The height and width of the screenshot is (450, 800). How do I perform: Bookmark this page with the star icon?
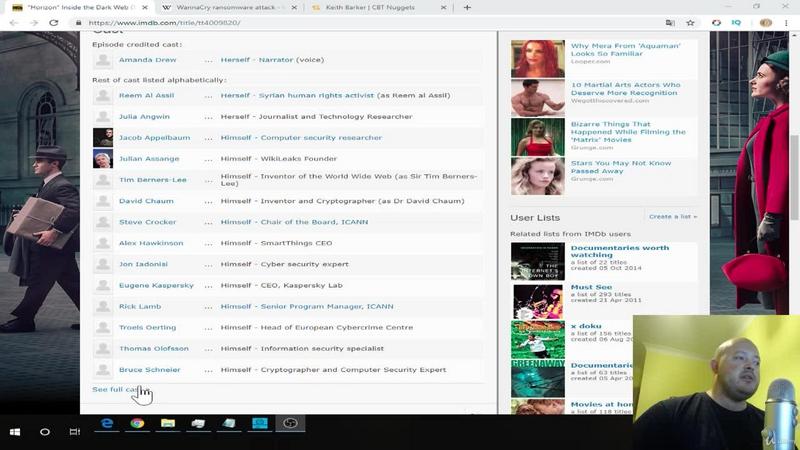tap(690, 23)
